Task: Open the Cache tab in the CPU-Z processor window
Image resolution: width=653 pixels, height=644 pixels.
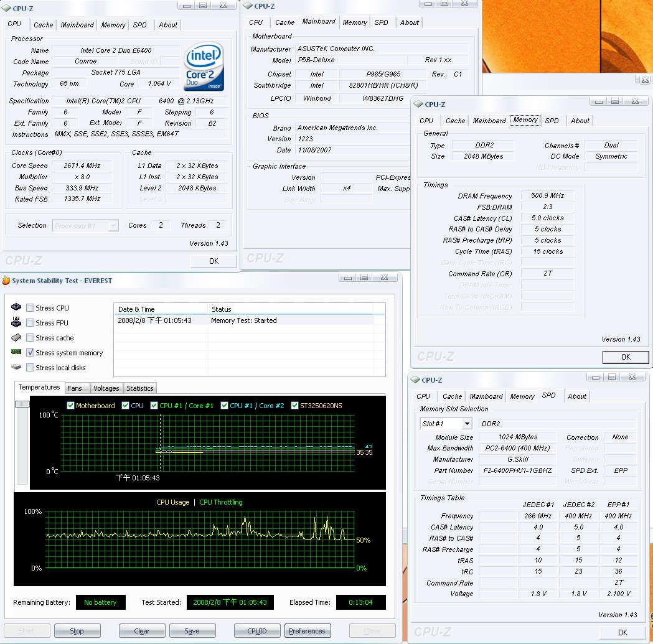Action: pos(44,25)
